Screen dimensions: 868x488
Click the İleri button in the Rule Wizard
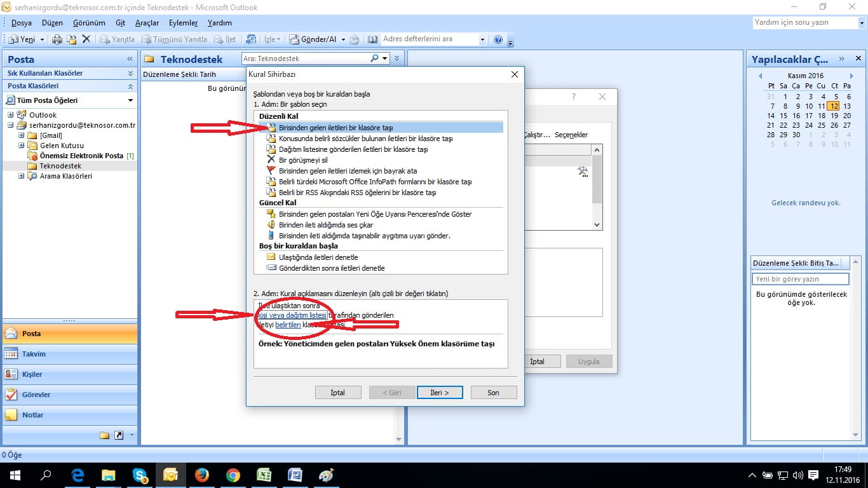[440, 392]
